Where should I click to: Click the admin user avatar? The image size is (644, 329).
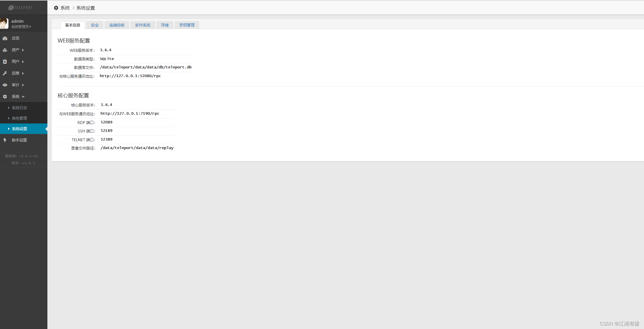click(x=4, y=24)
